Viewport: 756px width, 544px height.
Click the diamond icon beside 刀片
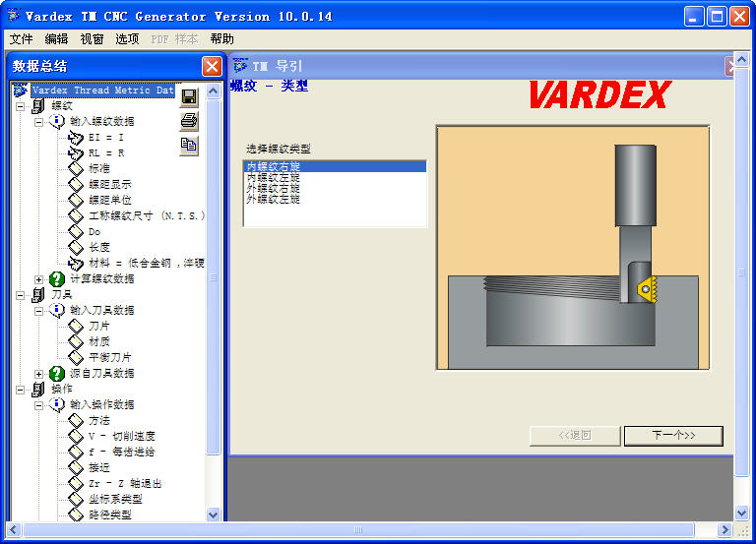click(x=76, y=327)
